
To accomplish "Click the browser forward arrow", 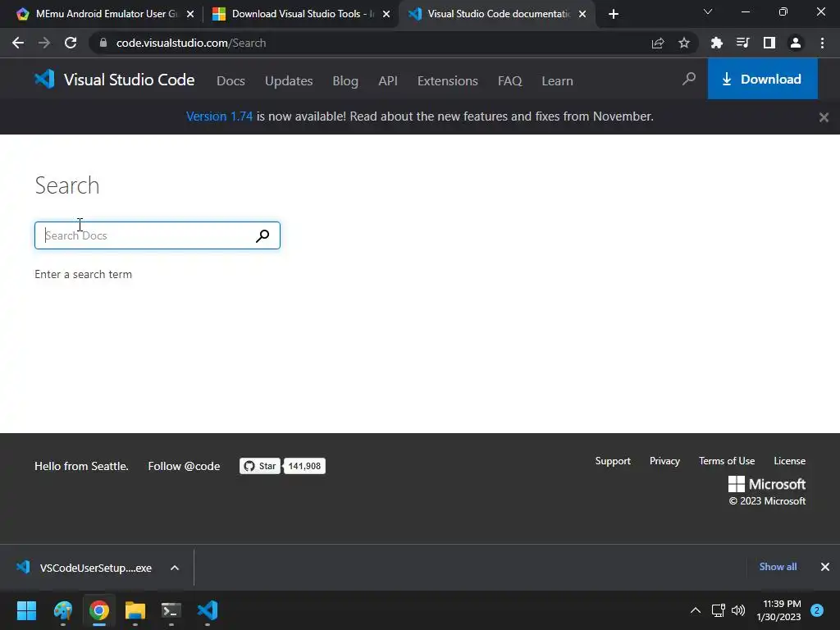I will pos(44,43).
